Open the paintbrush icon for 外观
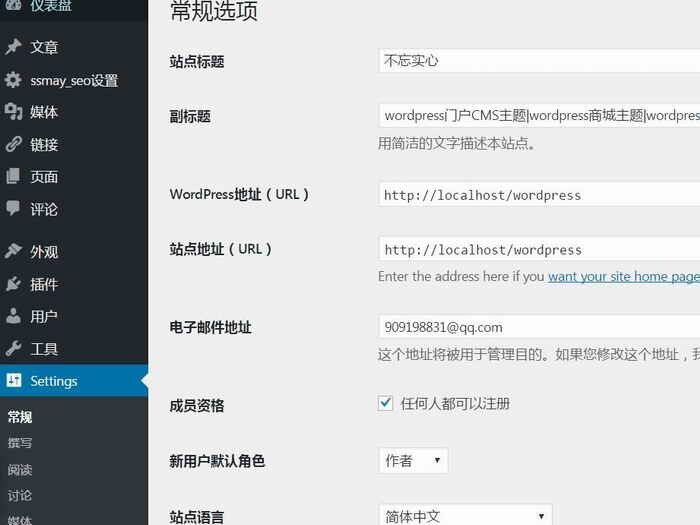This screenshot has width=700, height=525. click(13, 252)
